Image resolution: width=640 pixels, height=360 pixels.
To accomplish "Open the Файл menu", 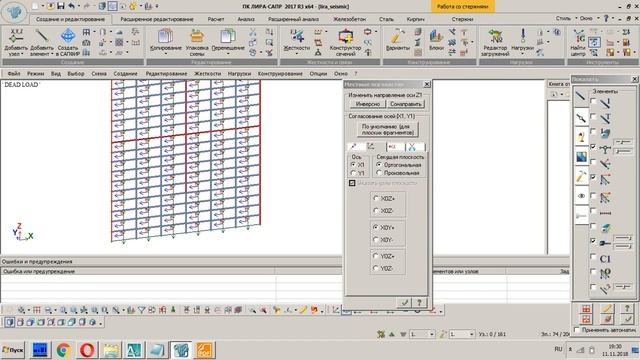I will [x=13, y=73].
